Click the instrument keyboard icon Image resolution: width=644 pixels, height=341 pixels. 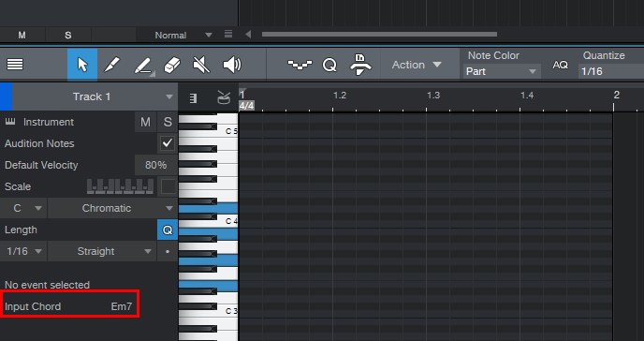click(10, 121)
